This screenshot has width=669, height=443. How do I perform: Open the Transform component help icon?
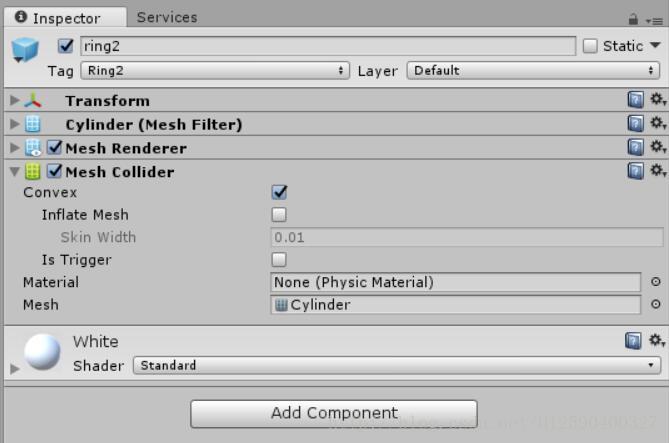click(635, 100)
